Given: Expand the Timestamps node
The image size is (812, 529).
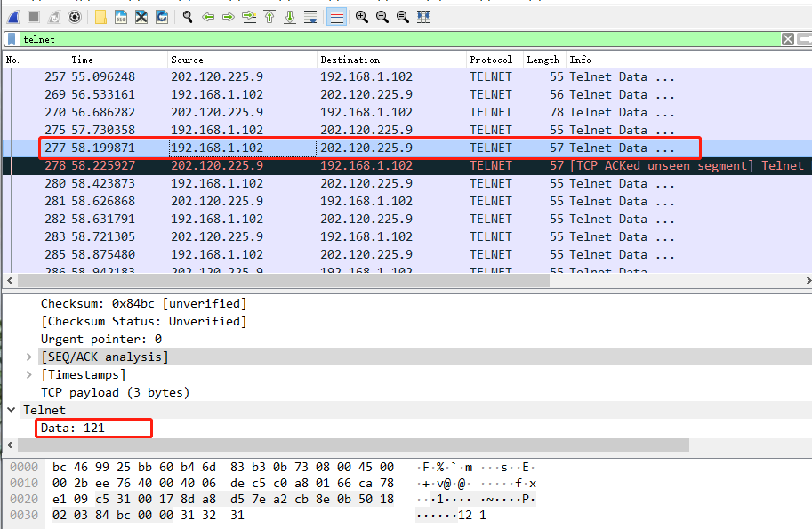Looking at the screenshot, I should (29, 375).
